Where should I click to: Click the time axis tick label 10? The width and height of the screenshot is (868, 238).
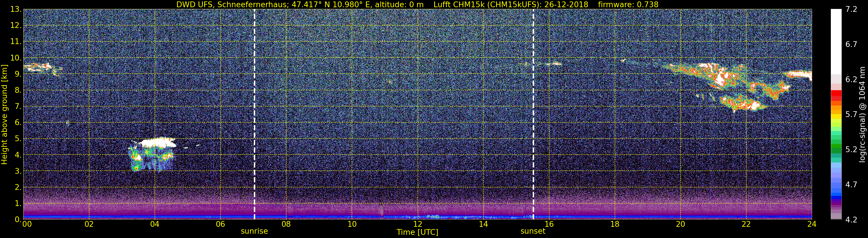point(352,224)
